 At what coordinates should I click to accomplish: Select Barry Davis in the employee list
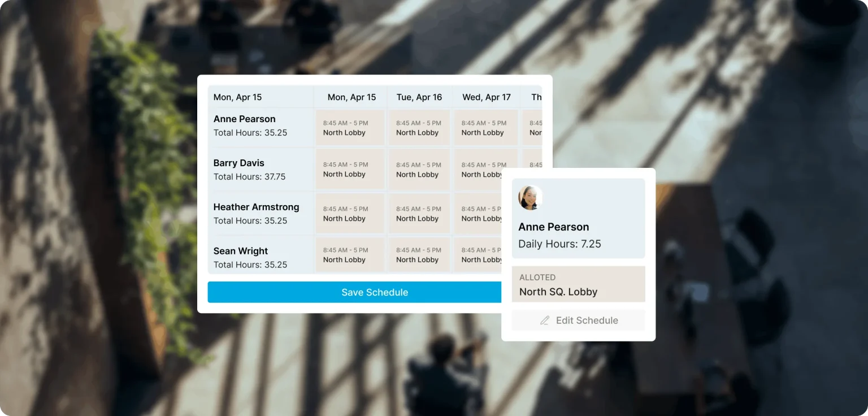pos(238,163)
